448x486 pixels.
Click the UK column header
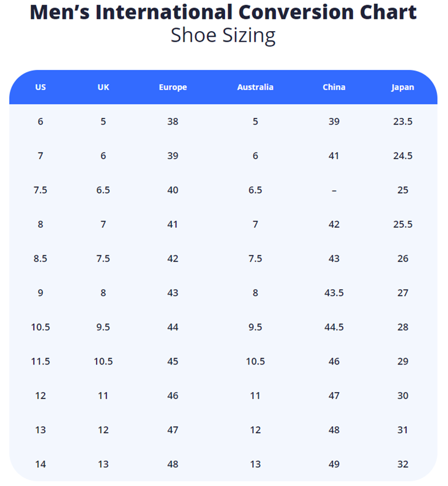coord(103,87)
